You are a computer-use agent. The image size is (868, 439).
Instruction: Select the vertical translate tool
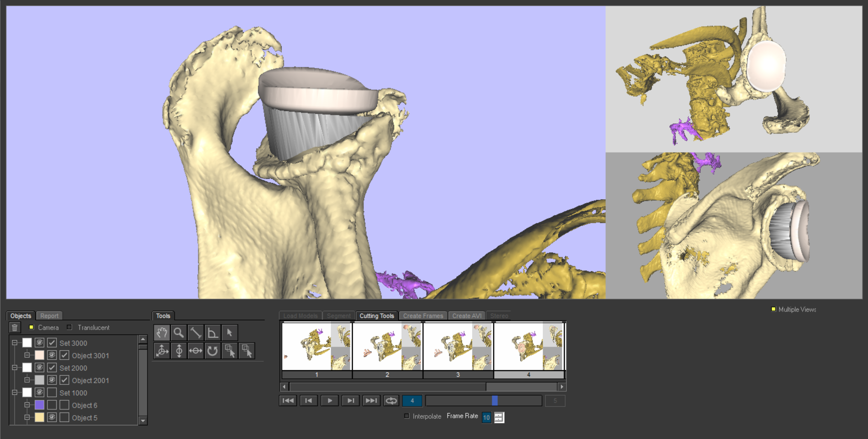point(179,351)
